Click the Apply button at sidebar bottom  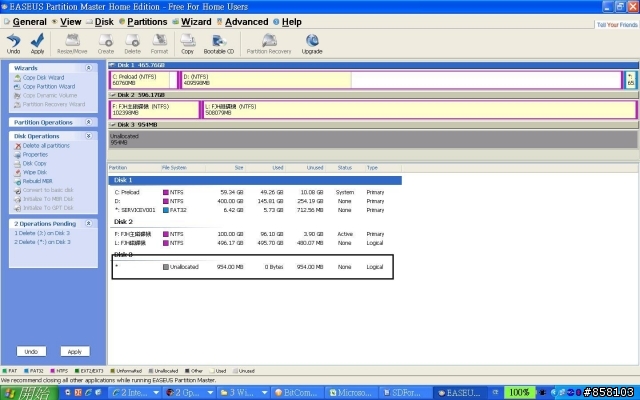pos(75,351)
